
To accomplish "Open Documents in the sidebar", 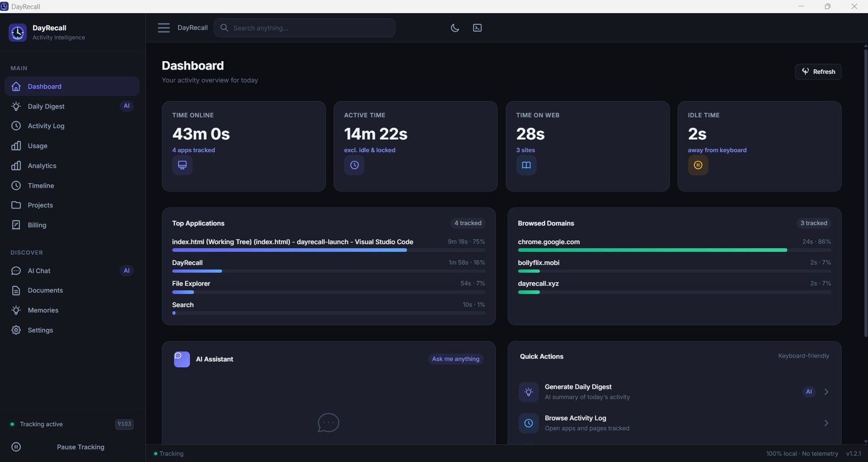I will 72,290.
